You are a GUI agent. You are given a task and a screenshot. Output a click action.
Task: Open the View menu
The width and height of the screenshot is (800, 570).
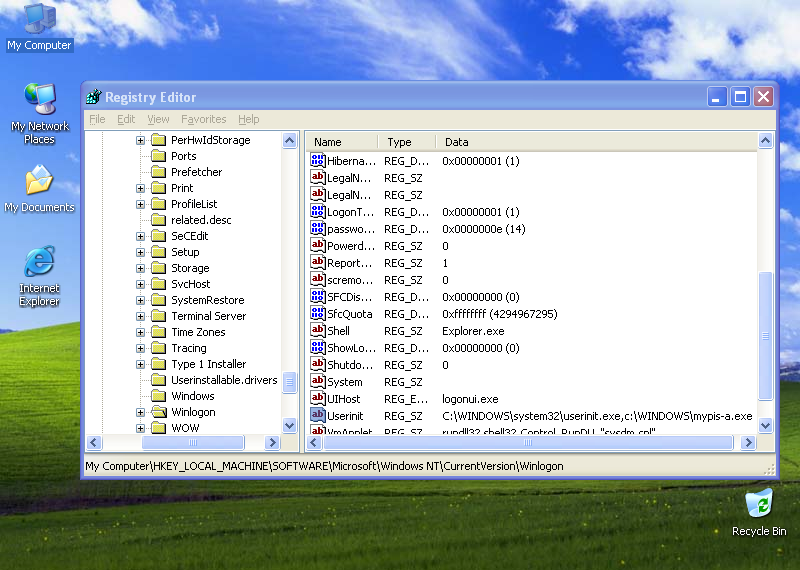coord(158,119)
